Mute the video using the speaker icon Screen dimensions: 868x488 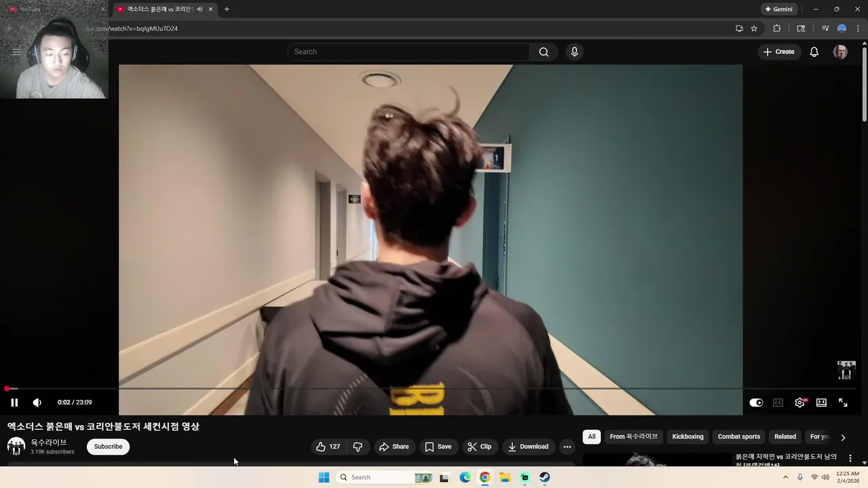click(37, 403)
